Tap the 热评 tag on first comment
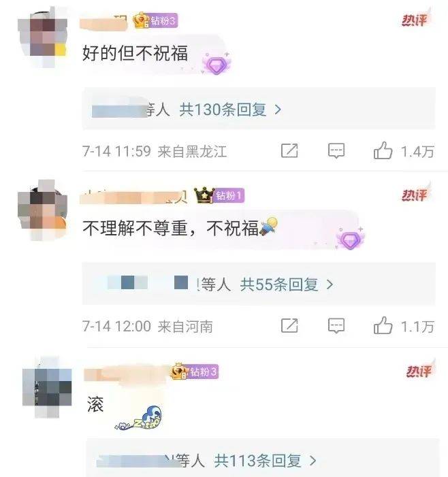This screenshot has width=448, height=477. [x=415, y=20]
